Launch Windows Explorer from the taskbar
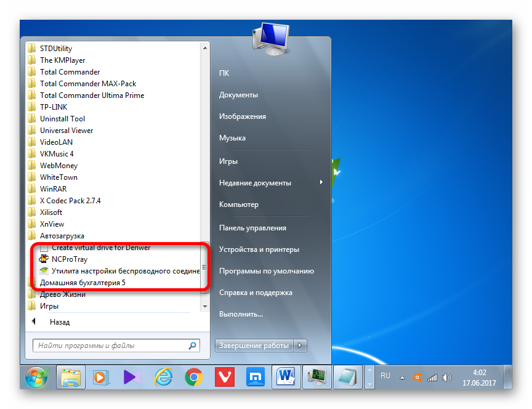 click(71, 377)
